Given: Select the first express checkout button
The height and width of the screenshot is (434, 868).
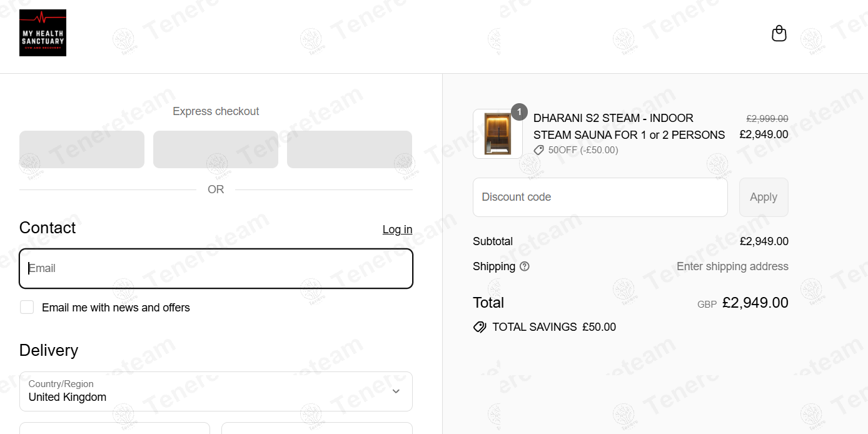Looking at the screenshot, I should 82,149.
